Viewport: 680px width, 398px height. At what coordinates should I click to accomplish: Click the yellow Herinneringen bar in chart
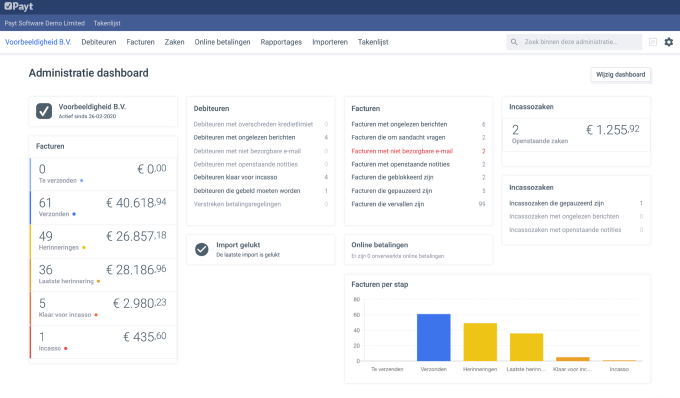click(480, 342)
